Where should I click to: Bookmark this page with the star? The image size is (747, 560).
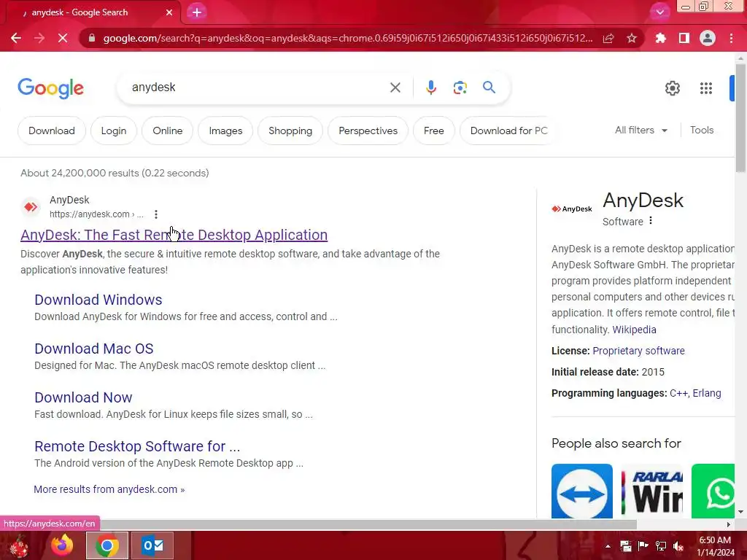click(632, 38)
